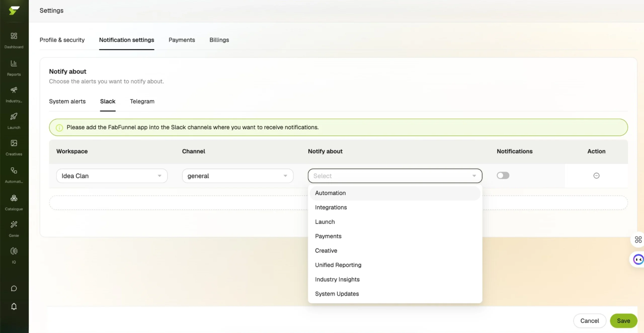
Task: Click the FabFunnel logo at top left
Action: 14,10
